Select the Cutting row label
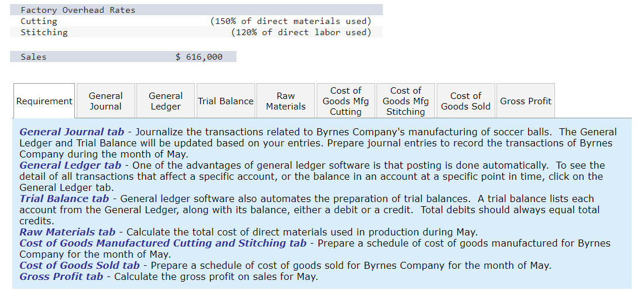Screen dimensions: 644x294 tap(39, 21)
